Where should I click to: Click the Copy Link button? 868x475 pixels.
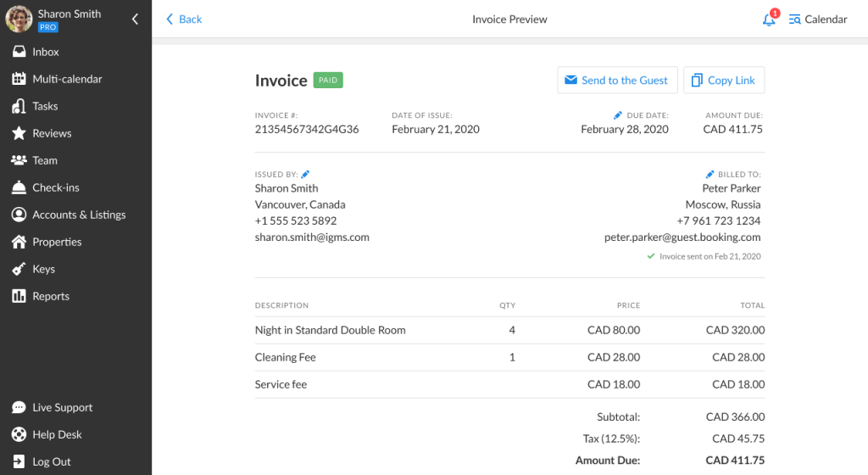click(x=723, y=81)
